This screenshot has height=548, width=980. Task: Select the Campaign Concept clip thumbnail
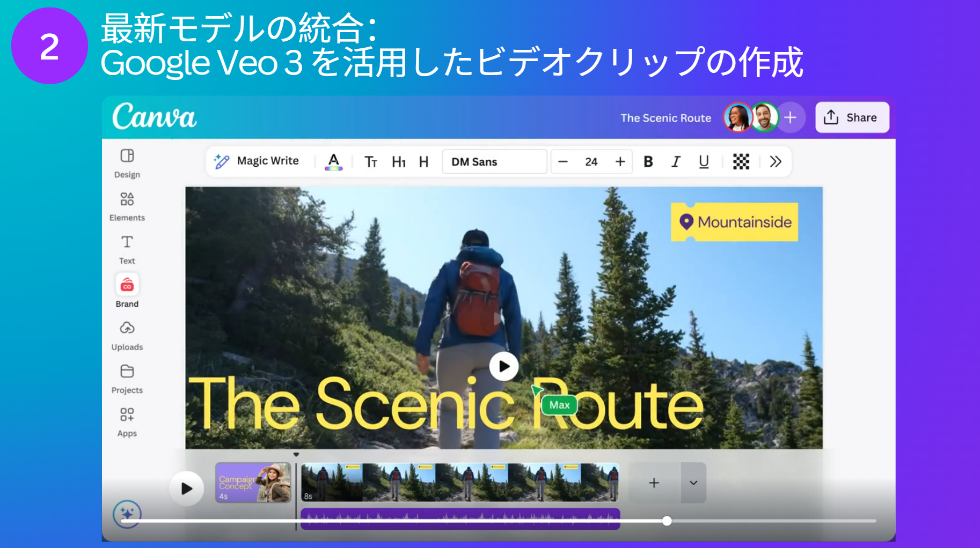coord(253,483)
